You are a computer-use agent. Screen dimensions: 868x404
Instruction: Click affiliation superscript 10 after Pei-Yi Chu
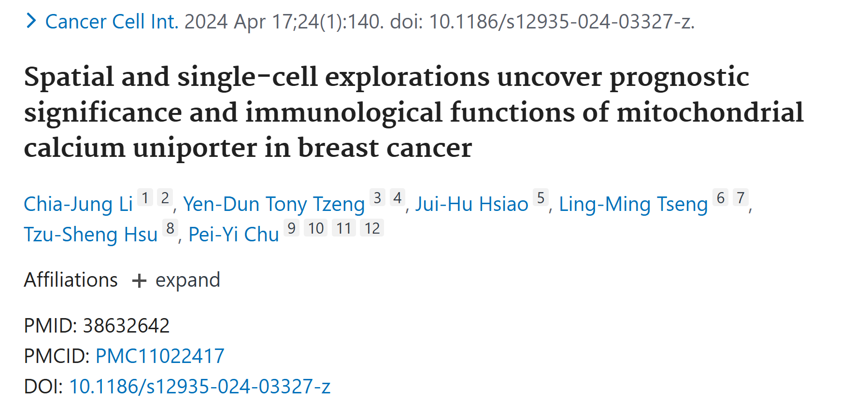tap(316, 228)
